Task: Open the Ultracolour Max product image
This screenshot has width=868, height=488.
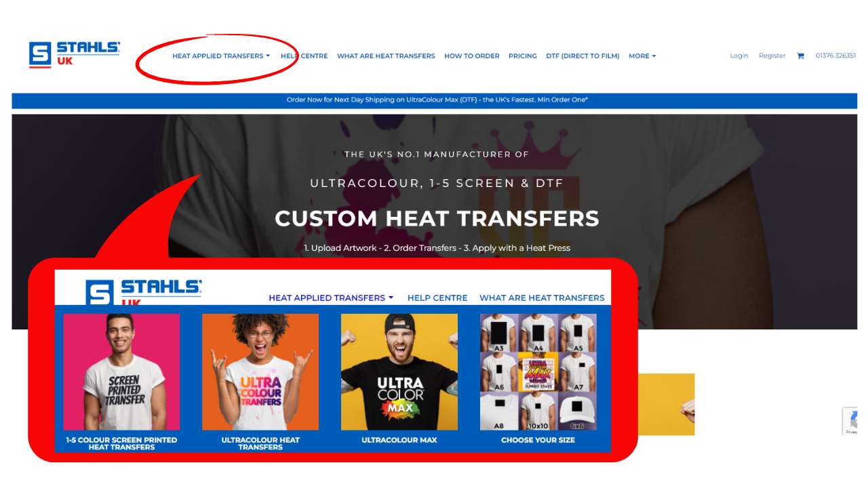Action: coord(399,372)
